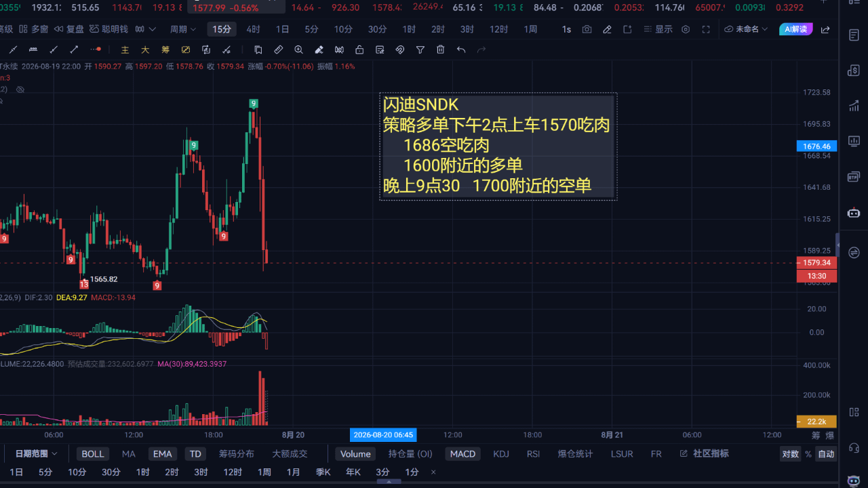Switch to the 4时 timeframe
Viewport: 868px width, 488px height.
253,29
